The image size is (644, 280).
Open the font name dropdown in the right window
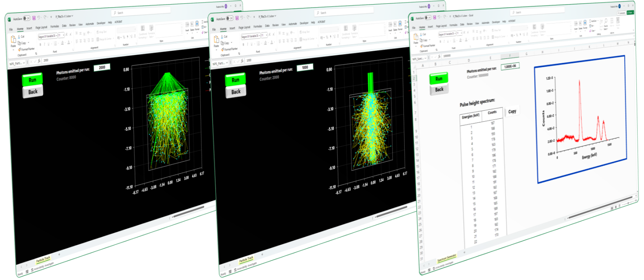click(x=455, y=34)
